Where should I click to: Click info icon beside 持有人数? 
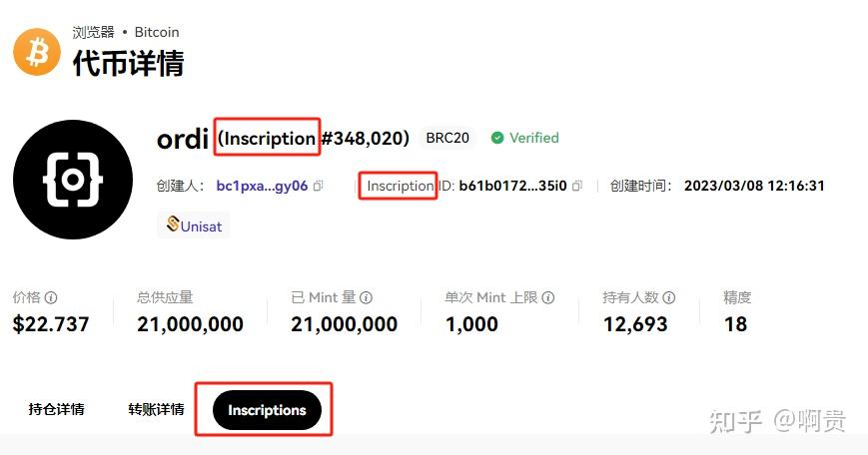tap(668, 298)
